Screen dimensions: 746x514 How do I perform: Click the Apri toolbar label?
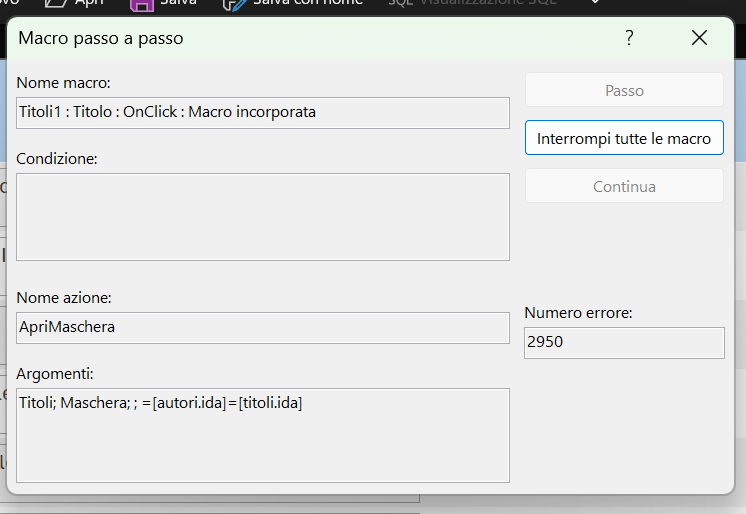point(89,2)
